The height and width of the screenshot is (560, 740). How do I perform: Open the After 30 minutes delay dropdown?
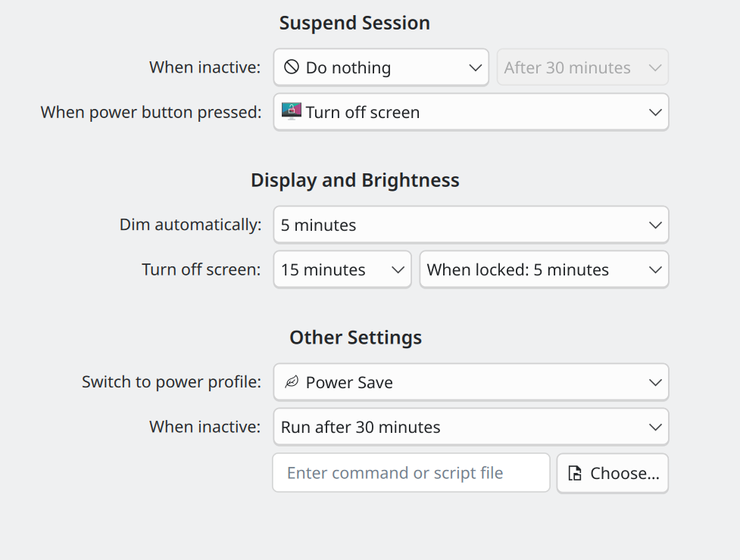coord(582,68)
